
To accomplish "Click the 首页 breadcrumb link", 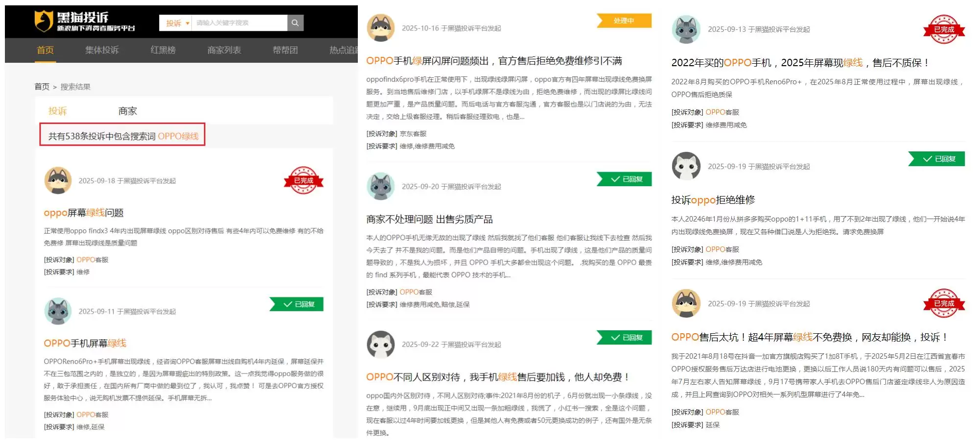I will (x=42, y=87).
